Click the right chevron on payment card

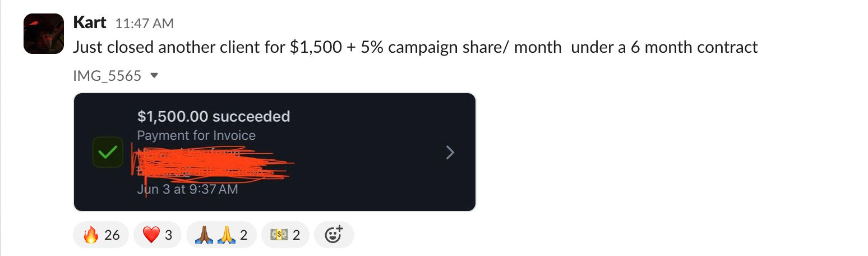pos(450,152)
